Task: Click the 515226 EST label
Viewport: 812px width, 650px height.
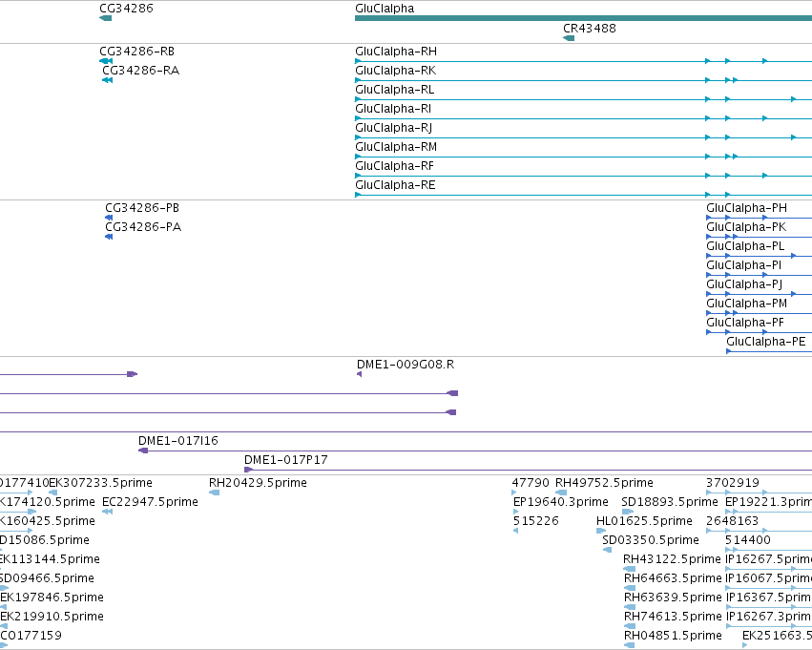Action: [x=536, y=521]
